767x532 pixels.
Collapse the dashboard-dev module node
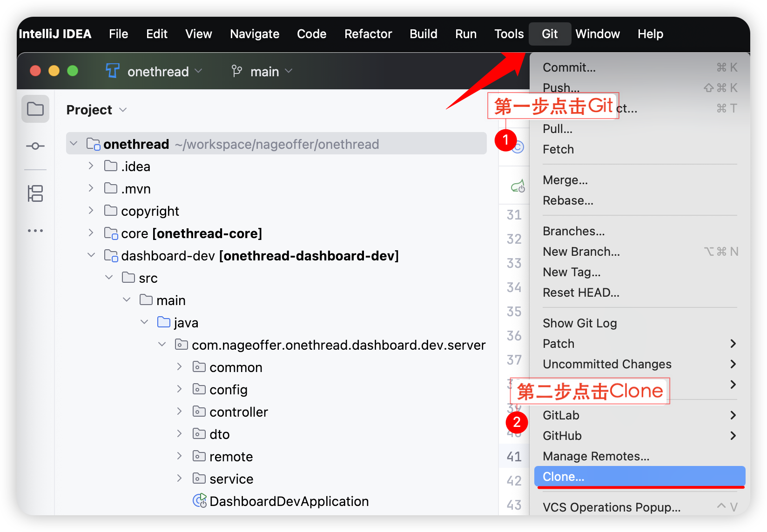point(91,255)
